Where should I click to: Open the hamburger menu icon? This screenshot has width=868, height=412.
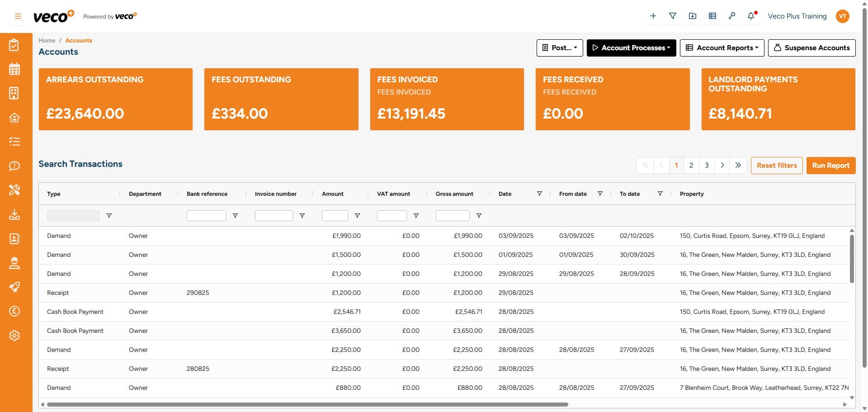(18, 16)
